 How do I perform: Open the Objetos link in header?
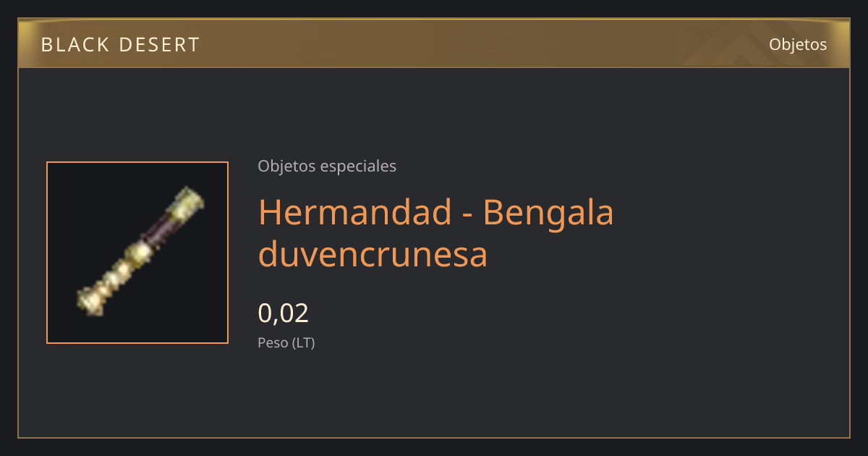click(798, 44)
